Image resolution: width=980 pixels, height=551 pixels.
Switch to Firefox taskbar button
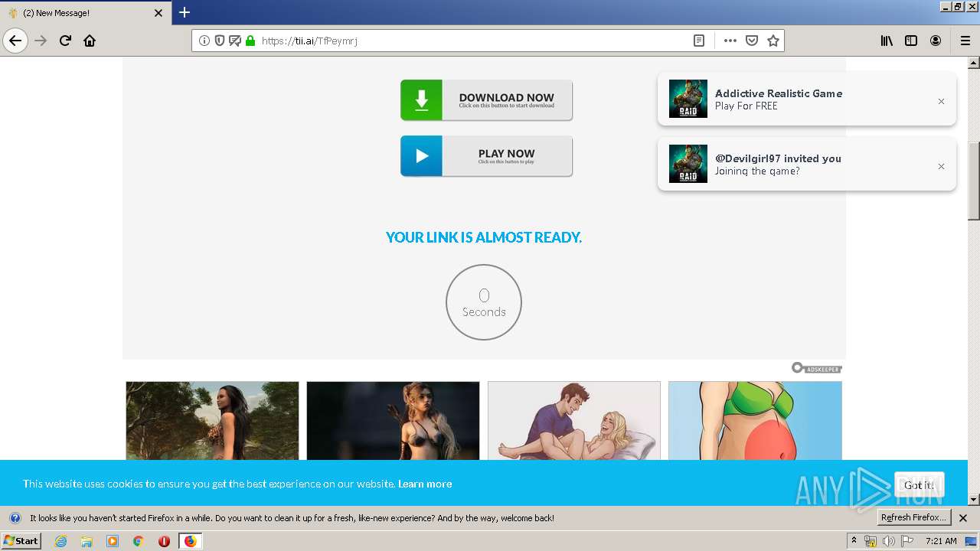coord(190,541)
